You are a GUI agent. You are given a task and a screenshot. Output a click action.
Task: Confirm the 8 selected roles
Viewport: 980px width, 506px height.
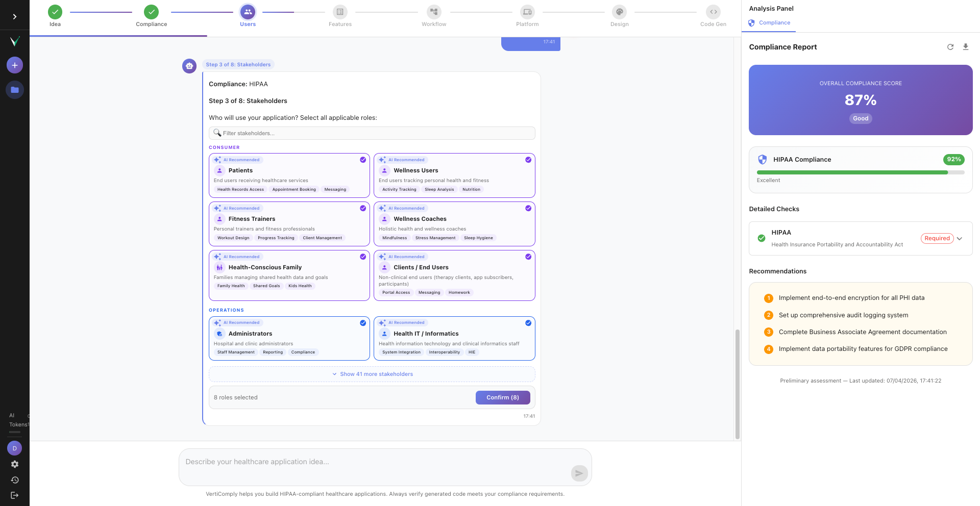coord(503,397)
